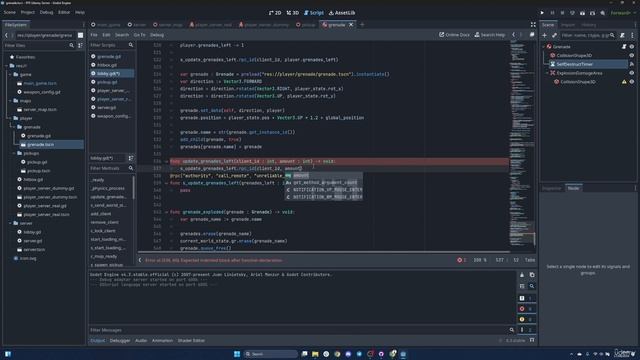Open the Debugger bottom panel tab
Viewport: 640px width, 360px height.
pyautogui.click(x=120, y=340)
